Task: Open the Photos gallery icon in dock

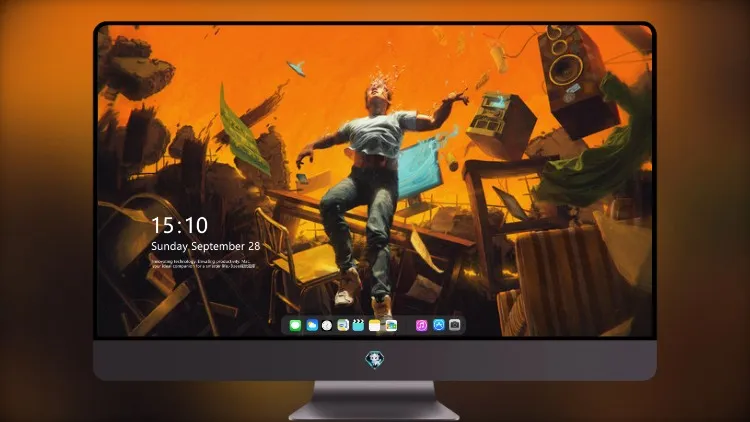Action: [x=391, y=326]
